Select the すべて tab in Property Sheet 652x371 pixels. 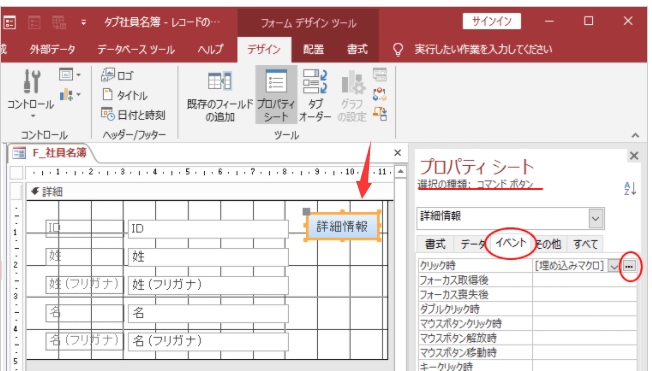(x=585, y=244)
